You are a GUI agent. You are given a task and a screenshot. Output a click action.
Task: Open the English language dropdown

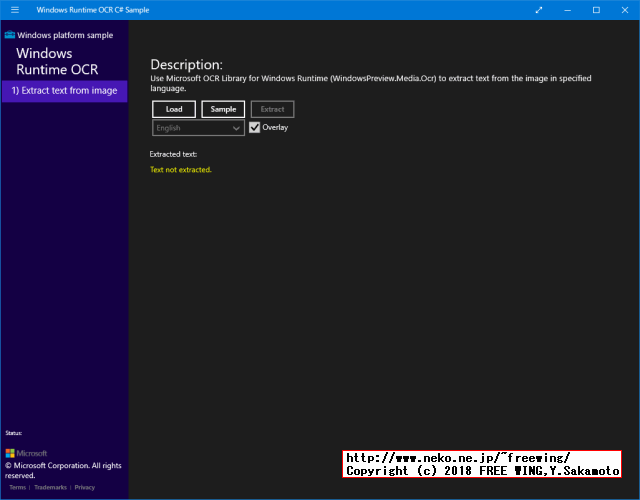click(198, 128)
